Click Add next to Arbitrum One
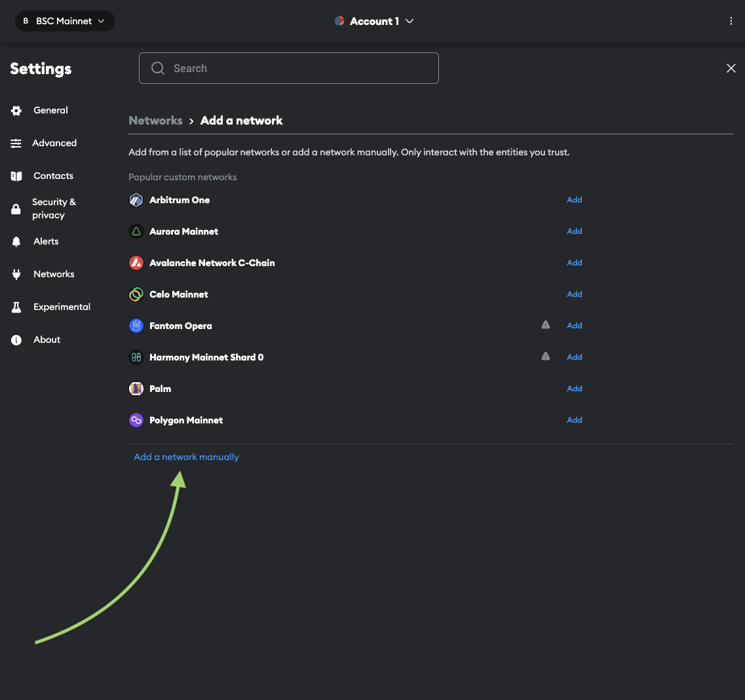745x700 pixels. tap(574, 200)
